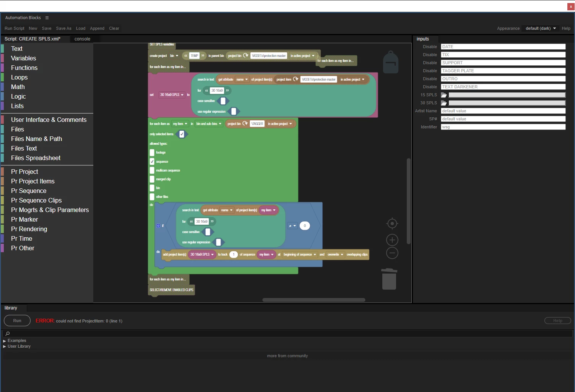Screen dimensions: 575x392
Task: Click the SP# input field
Action: coord(503,119)
